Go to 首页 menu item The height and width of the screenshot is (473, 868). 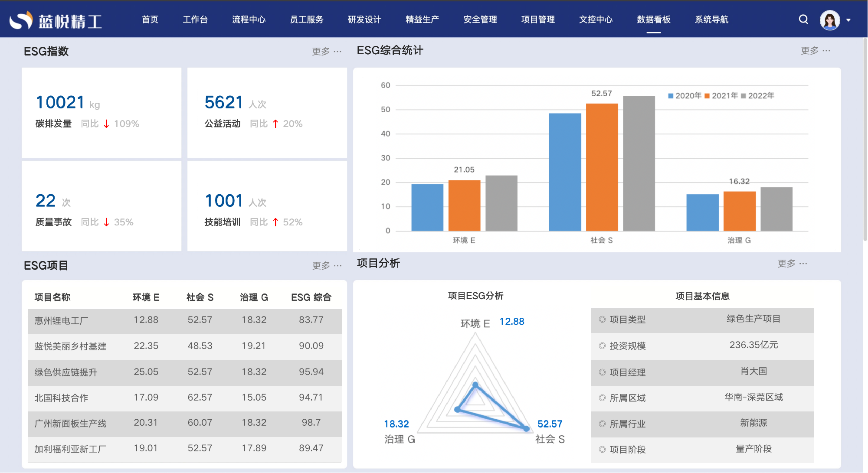click(x=150, y=20)
